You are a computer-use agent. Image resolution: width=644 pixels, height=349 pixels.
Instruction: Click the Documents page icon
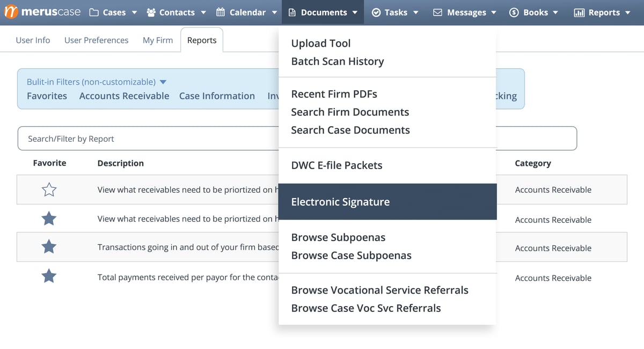coord(292,11)
